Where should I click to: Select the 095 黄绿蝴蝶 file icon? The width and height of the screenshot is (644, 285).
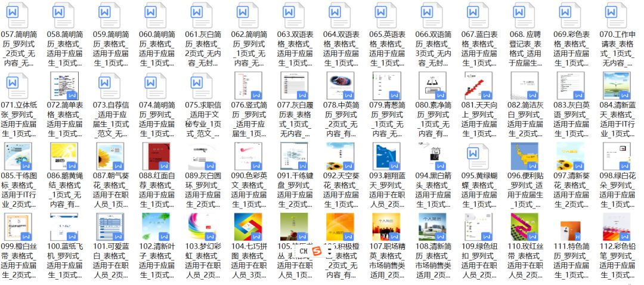pos(478,156)
